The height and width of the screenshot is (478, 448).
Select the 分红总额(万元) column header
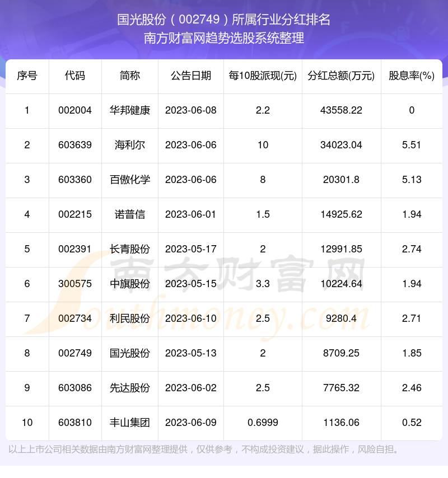pyautogui.click(x=342, y=76)
